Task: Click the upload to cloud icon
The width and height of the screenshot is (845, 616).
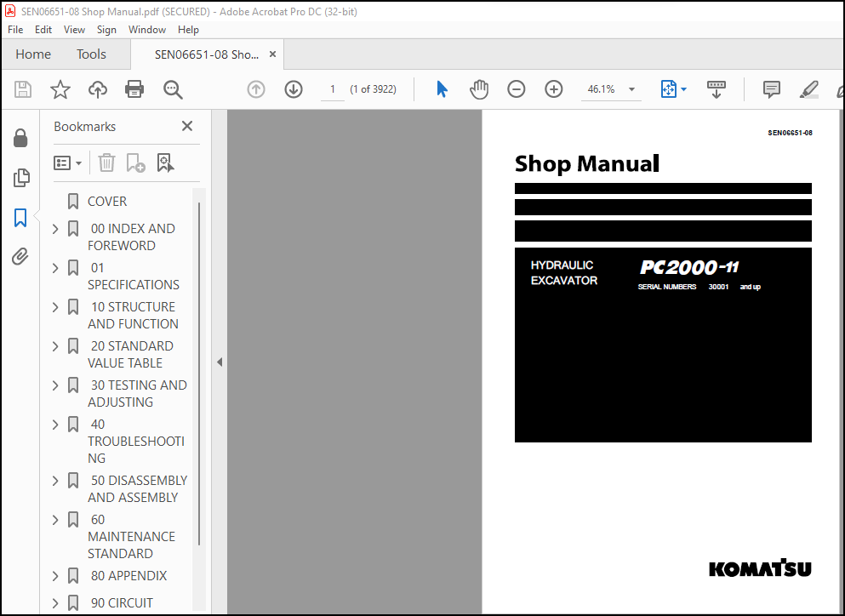Action: tap(98, 89)
